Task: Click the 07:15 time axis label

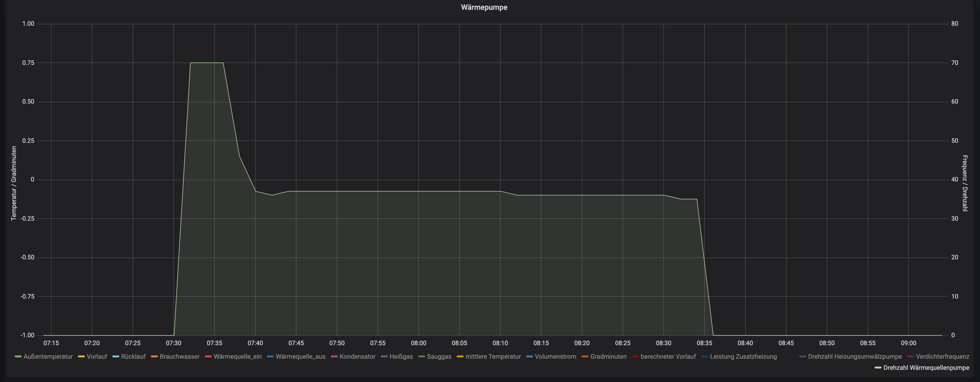Action: tap(51, 343)
